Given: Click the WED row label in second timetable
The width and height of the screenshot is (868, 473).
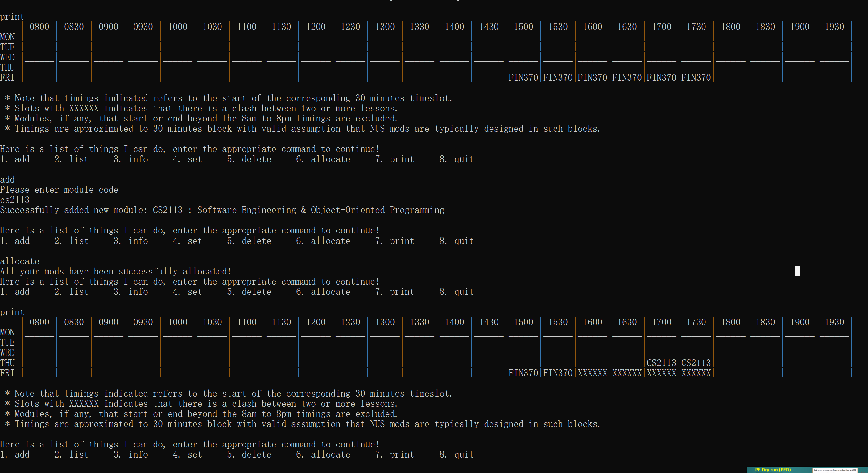Looking at the screenshot, I should (x=7, y=353).
